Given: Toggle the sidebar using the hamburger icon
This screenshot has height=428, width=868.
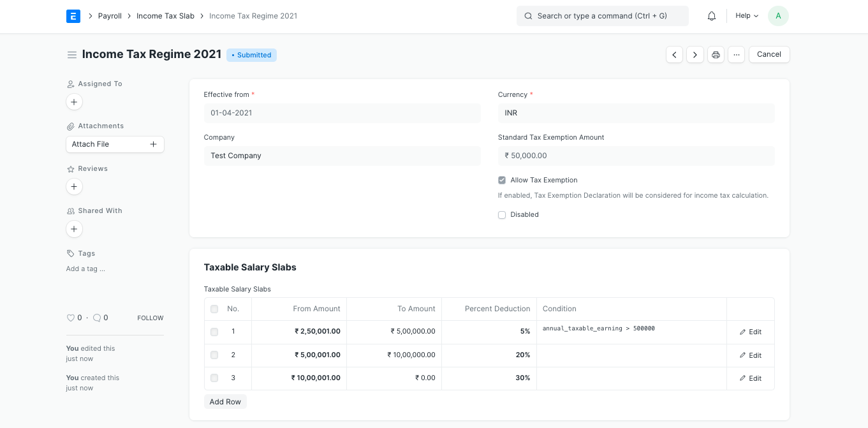Looking at the screenshot, I should click(72, 55).
